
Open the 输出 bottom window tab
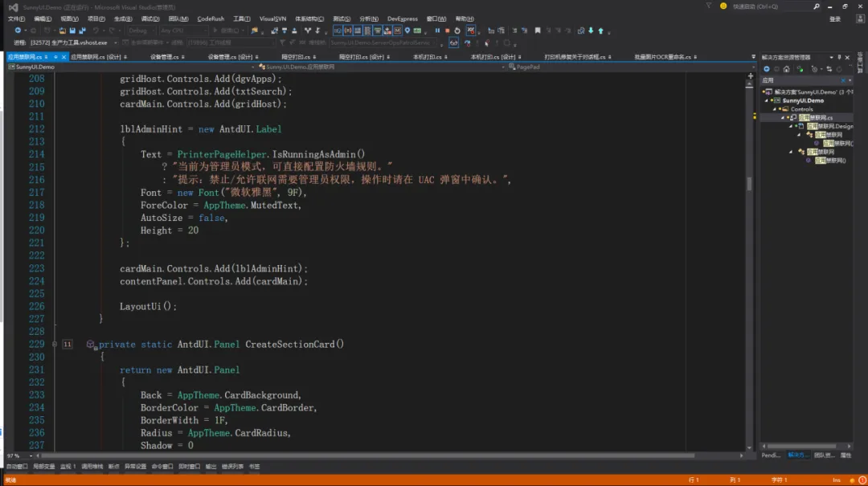click(x=211, y=467)
